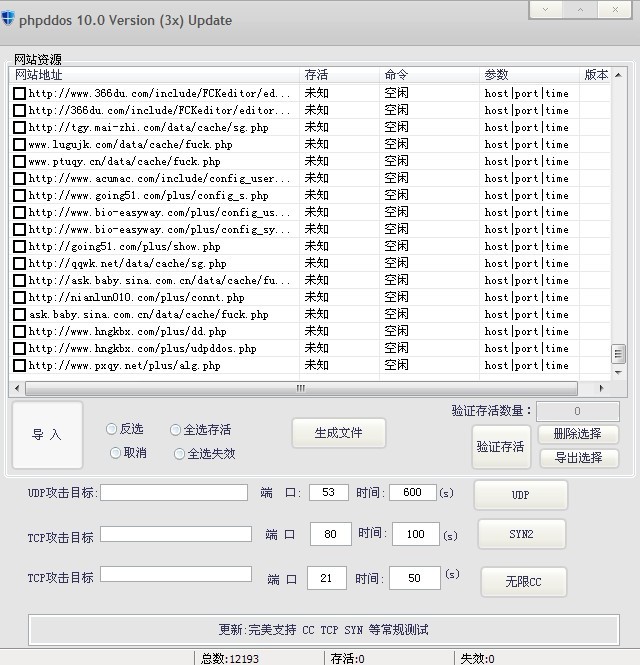
Task: Click the 参数 column header
Action: click(x=529, y=75)
